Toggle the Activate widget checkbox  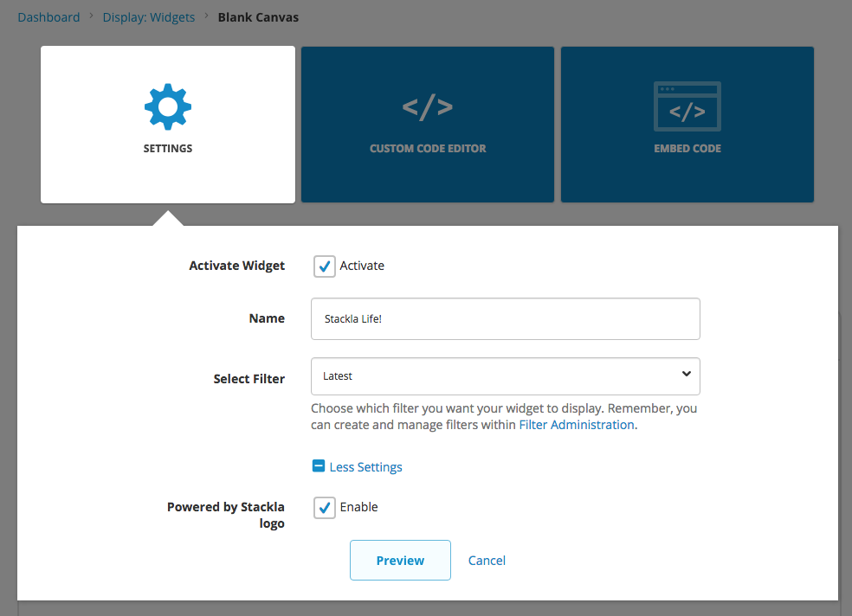(x=325, y=266)
